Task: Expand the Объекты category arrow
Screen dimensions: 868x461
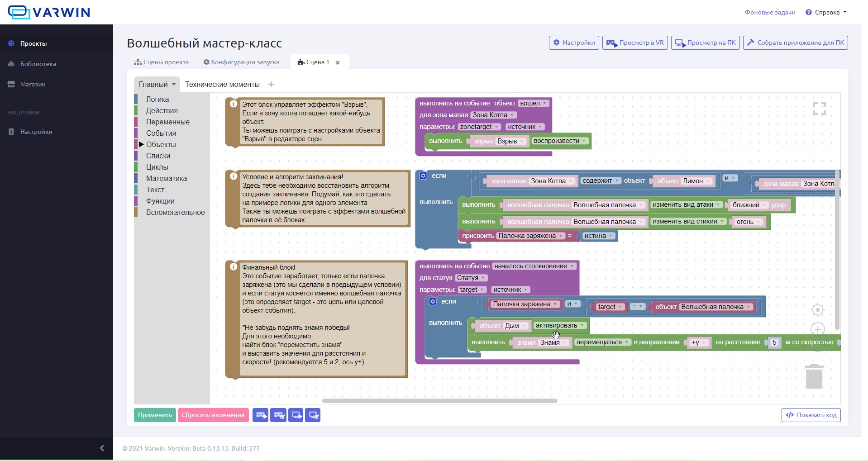Action: coord(141,144)
